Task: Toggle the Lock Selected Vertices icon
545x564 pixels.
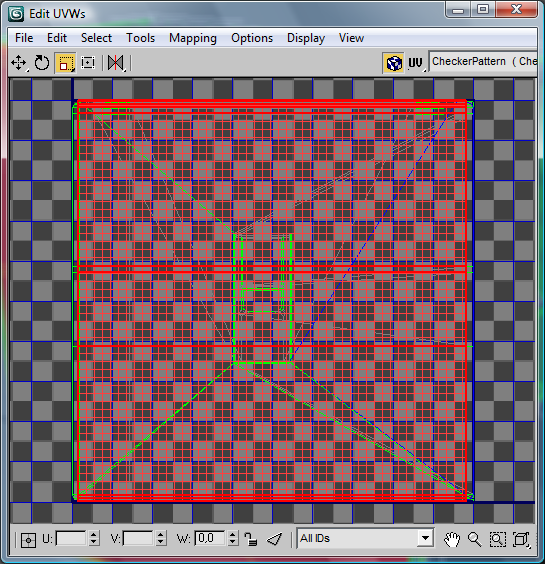Action: (250, 539)
